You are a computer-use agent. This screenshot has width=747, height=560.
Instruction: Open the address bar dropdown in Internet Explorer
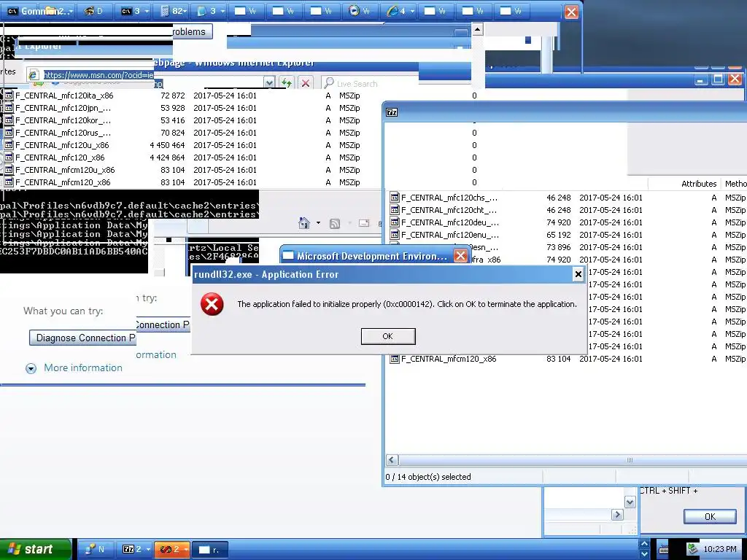269,83
